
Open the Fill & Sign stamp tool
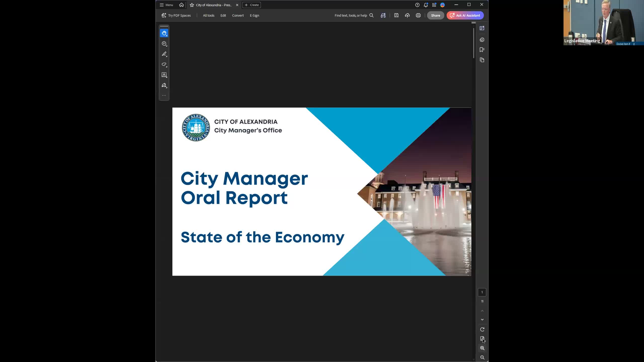[164, 85]
